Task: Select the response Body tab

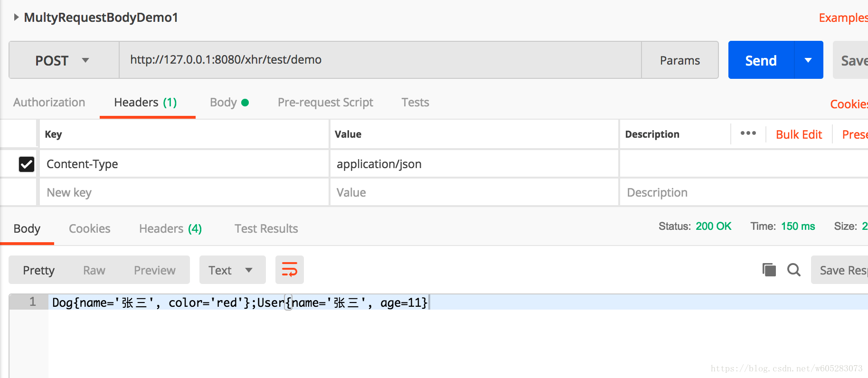Action: tap(27, 229)
